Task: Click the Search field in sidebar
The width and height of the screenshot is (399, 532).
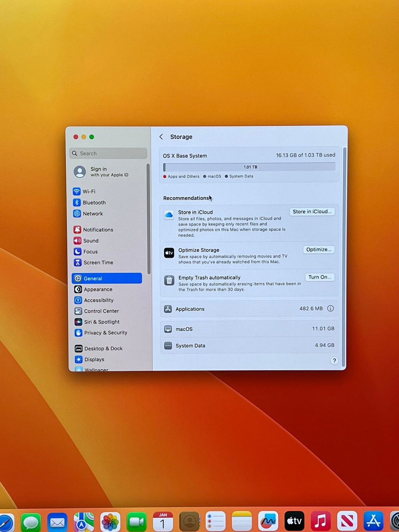Action: pos(108,153)
